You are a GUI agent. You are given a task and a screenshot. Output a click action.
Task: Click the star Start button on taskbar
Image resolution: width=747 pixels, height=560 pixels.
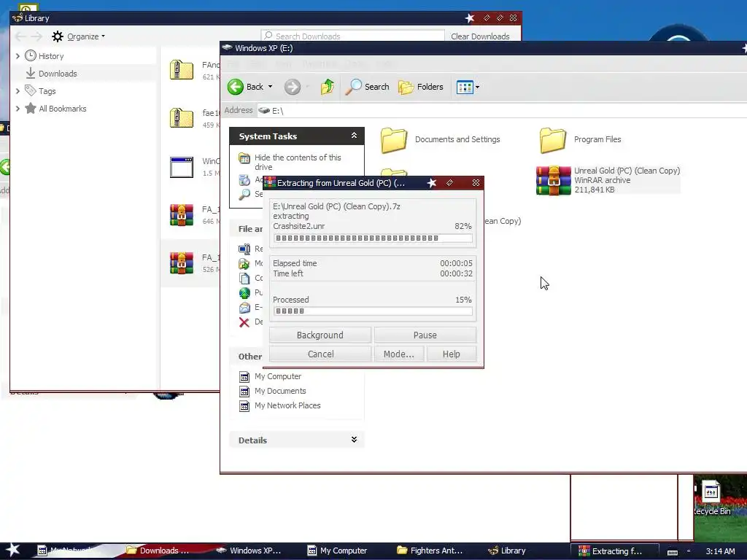[x=13, y=551]
